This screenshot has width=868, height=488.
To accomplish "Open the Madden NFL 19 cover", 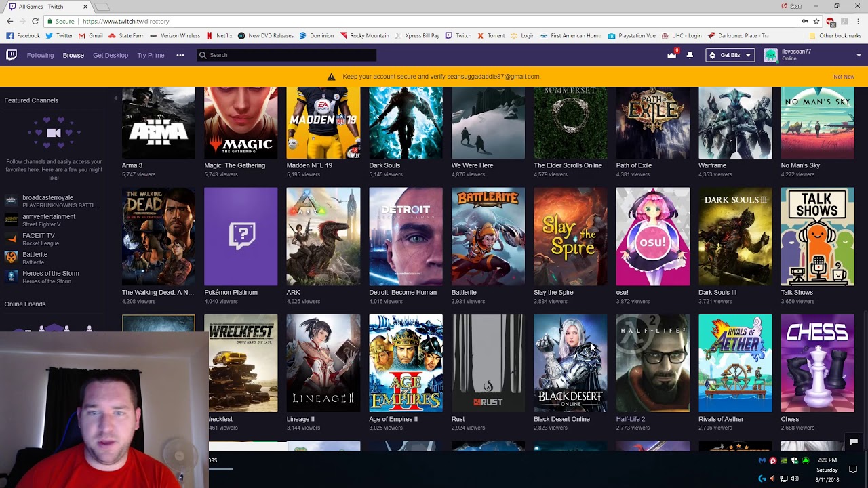I will pyautogui.click(x=323, y=123).
